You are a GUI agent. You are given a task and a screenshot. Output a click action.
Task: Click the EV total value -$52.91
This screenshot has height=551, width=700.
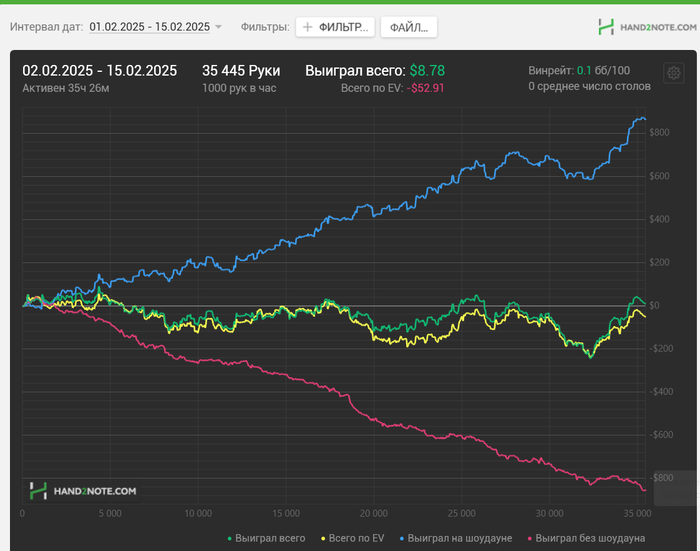click(425, 88)
